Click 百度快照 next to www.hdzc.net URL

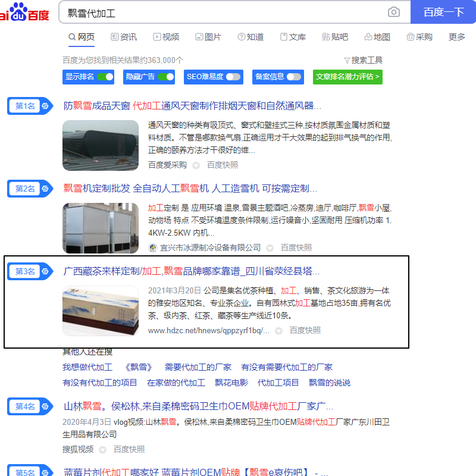pos(305,331)
